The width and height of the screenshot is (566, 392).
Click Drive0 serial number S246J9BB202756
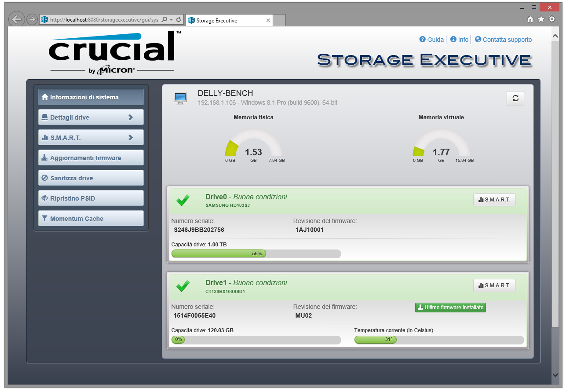[x=199, y=230]
